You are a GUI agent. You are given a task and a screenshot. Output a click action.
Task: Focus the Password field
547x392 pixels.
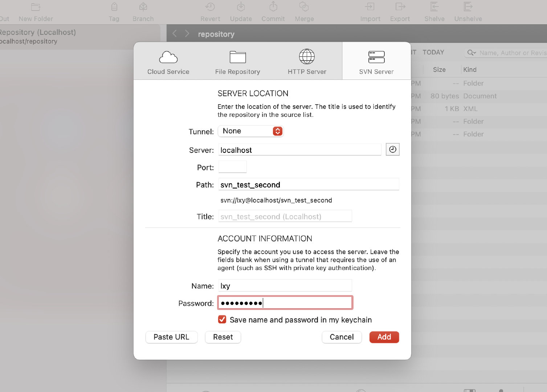(x=285, y=303)
